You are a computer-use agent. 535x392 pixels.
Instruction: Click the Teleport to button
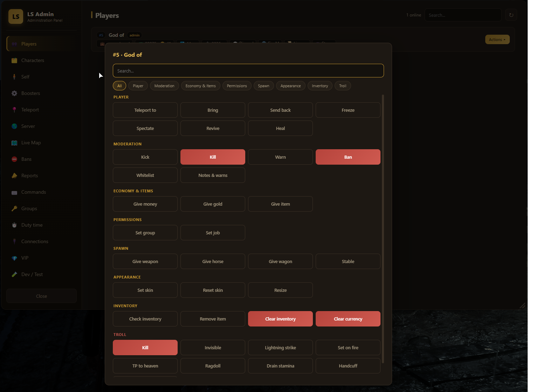tap(145, 110)
